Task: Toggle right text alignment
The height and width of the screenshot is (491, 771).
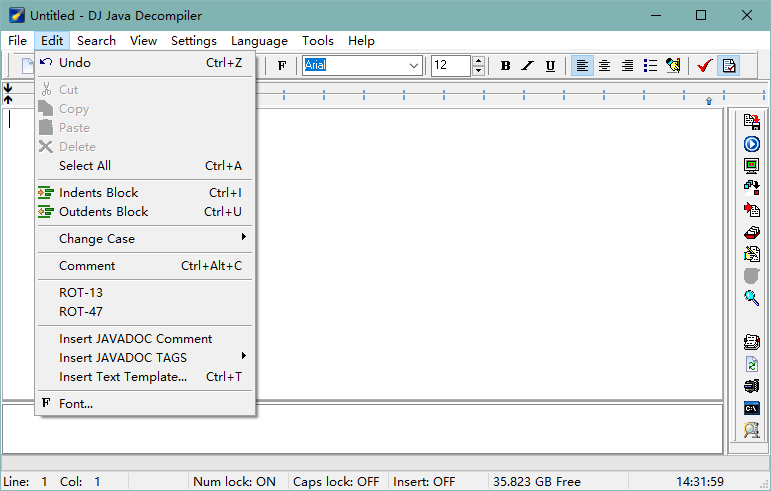Action: [x=627, y=65]
